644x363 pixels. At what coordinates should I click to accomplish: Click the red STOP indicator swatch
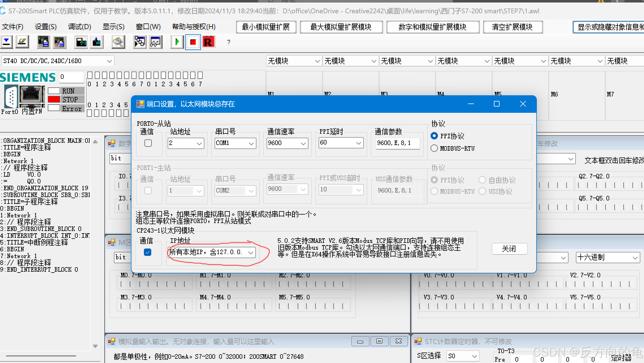coord(54,100)
